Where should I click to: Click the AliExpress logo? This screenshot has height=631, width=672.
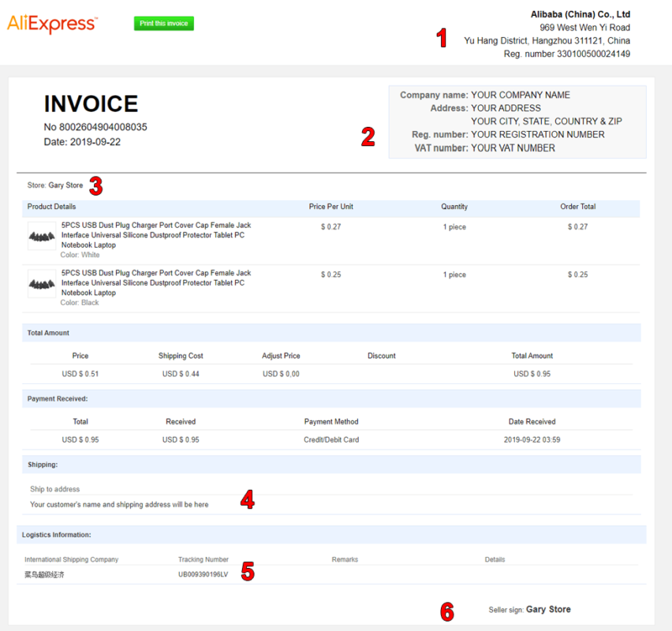(52, 24)
